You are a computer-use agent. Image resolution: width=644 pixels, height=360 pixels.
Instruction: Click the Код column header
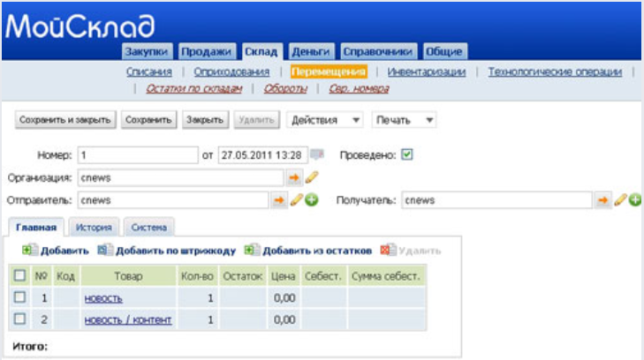click(65, 276)
